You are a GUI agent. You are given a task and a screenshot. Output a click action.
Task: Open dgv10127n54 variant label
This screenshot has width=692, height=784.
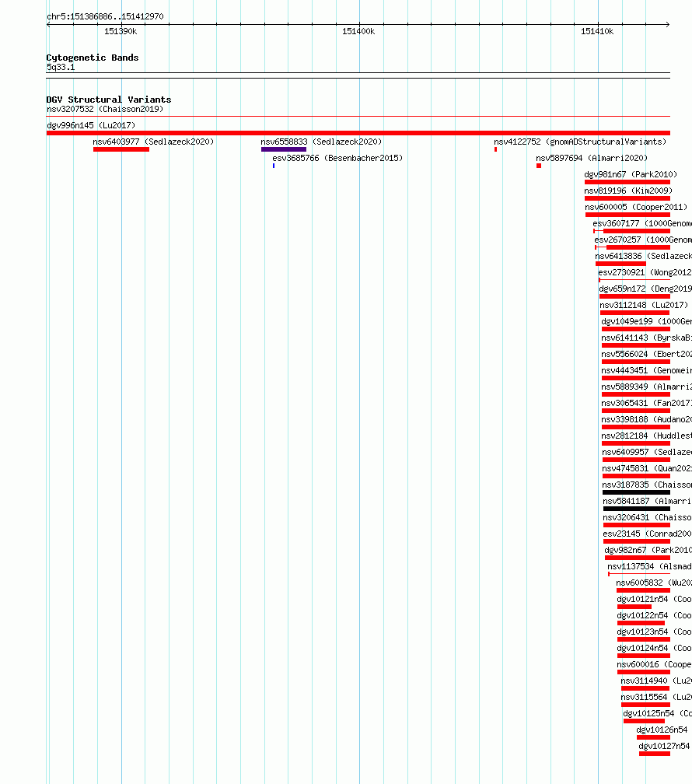(x=665, y=747)
